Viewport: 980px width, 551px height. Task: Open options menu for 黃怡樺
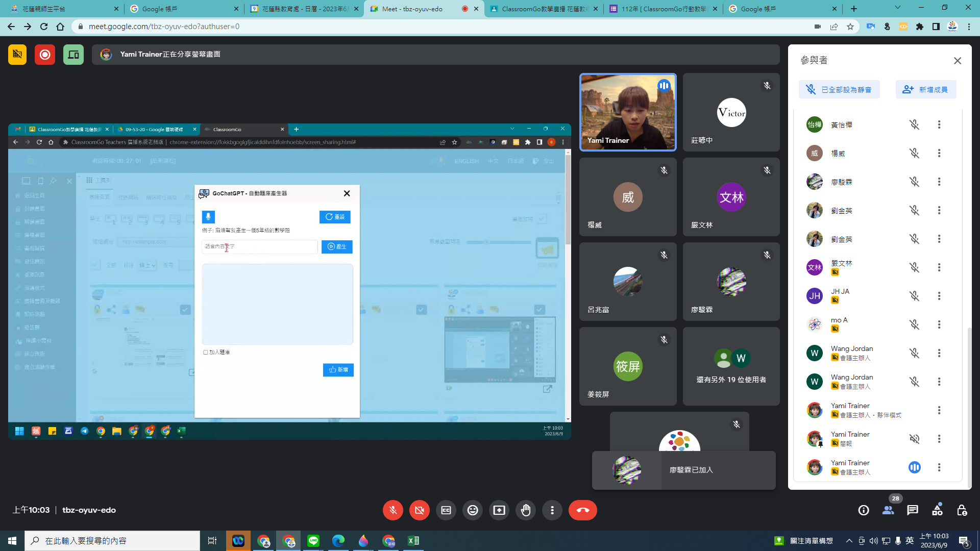939,124
